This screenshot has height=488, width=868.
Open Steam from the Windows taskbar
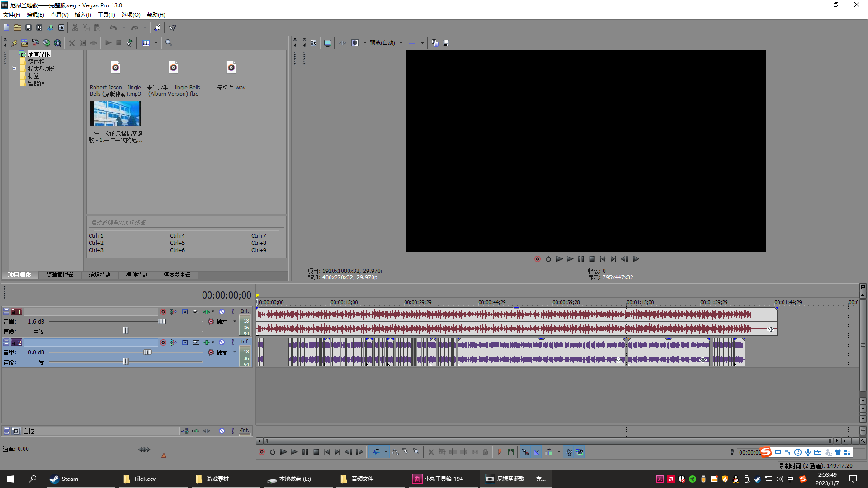coord(63,479)
